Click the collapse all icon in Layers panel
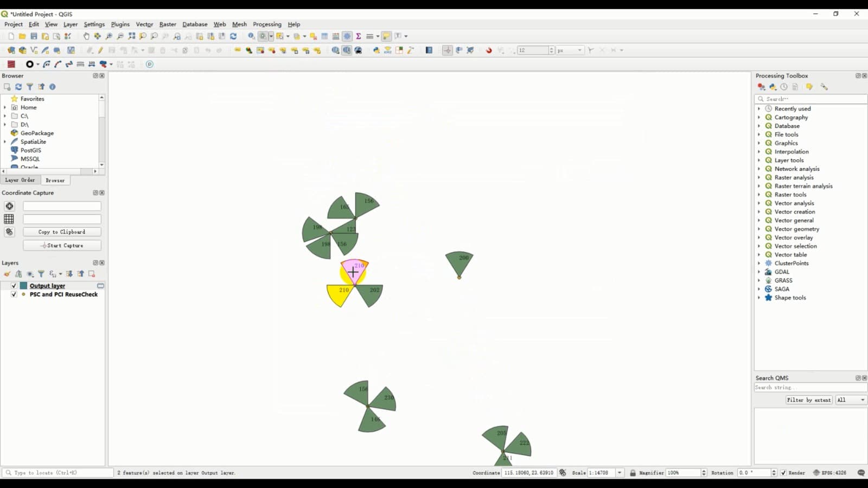The width and height of the screenshot is (868, 488). [81, 274]
